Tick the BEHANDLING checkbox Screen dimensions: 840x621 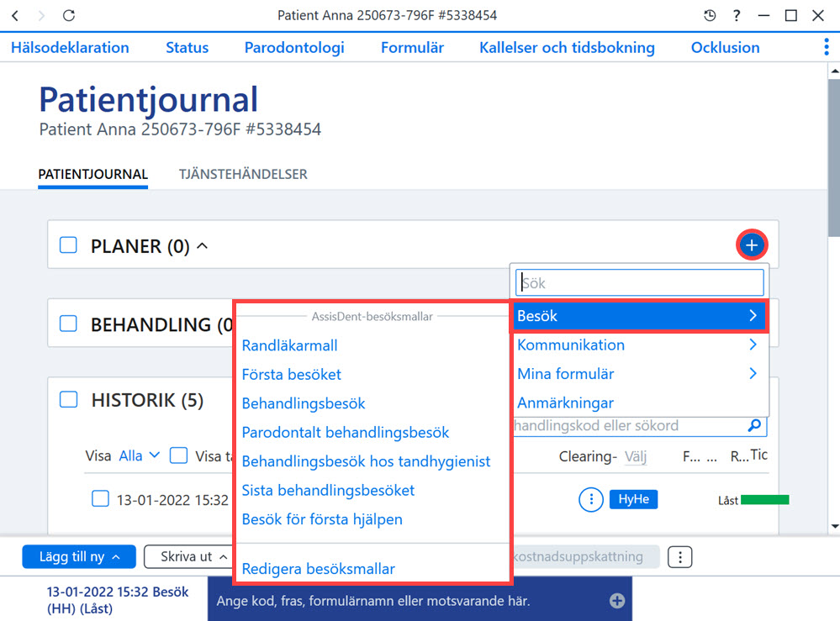[68, 324]
